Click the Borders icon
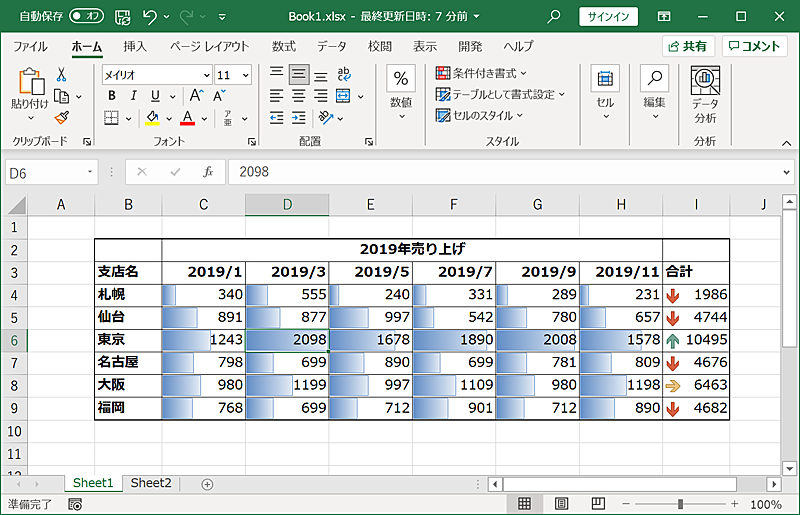The image size is (800, 515). pos(111,118)
